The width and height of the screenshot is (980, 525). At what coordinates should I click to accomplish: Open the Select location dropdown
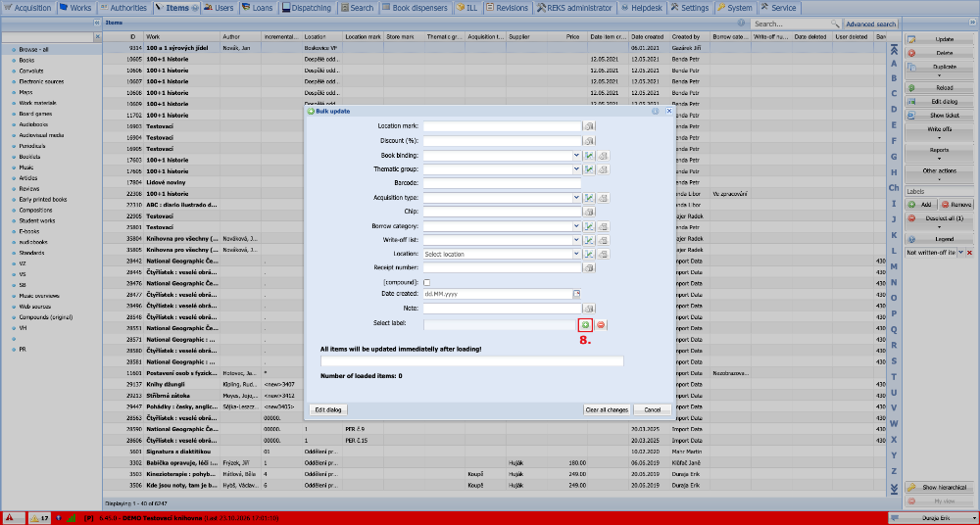[576, 255]
